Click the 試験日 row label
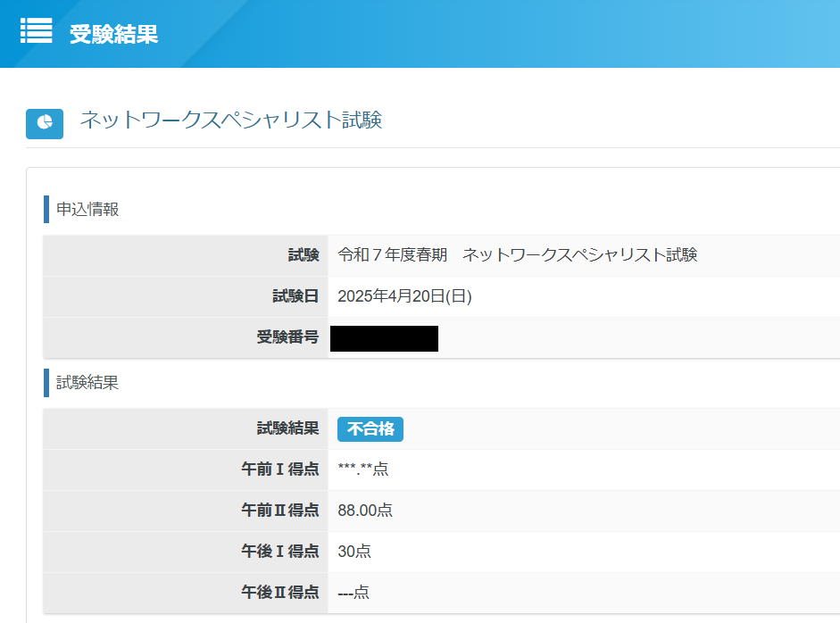The width and height of the screenshot is (840, 623). 295,296
